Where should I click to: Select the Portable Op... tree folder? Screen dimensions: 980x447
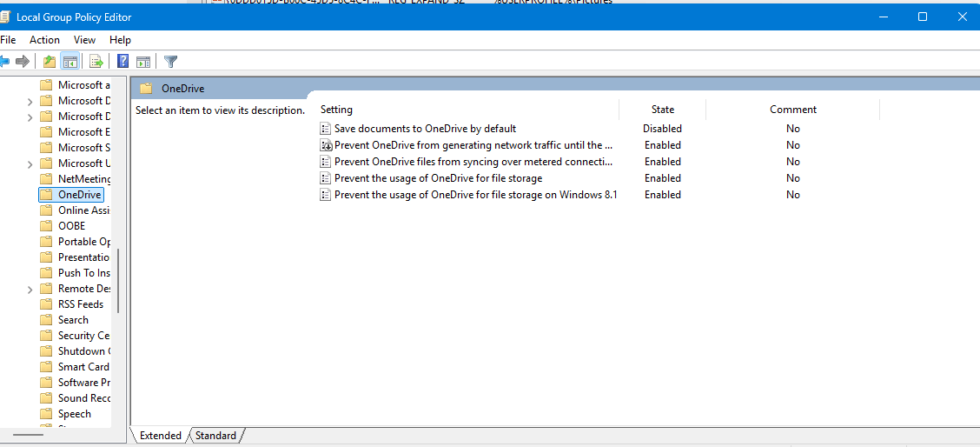pyautogui.click(x=76, y=242)
